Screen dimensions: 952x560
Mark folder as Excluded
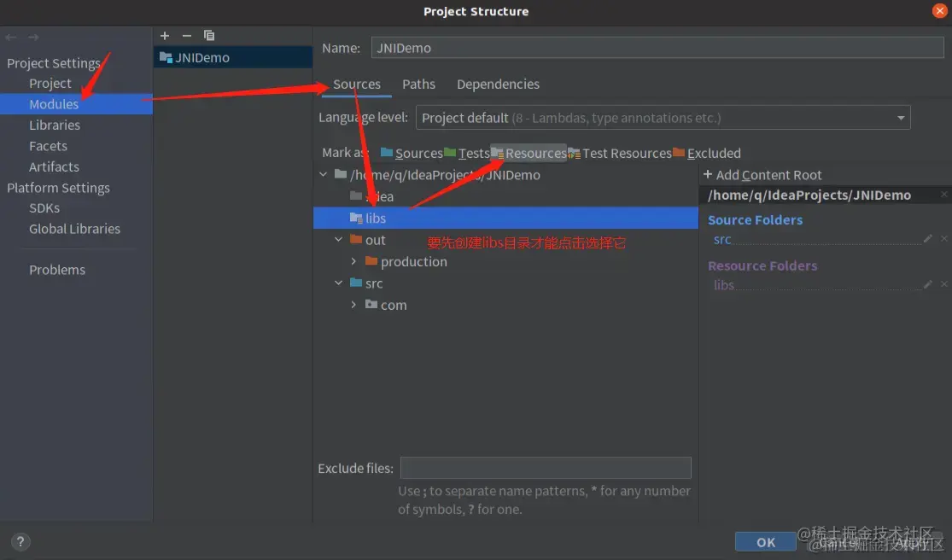pos(707,153)
